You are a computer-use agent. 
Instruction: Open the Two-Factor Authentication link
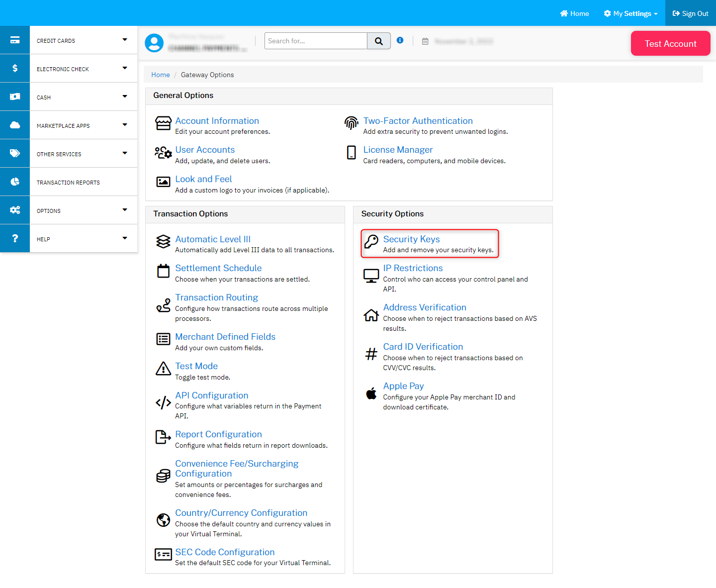(418, 121)
